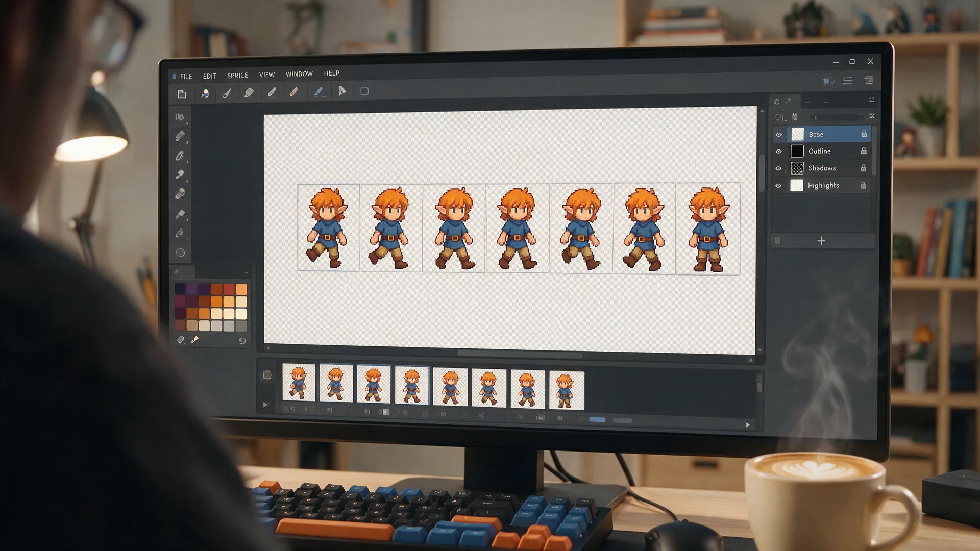Screen dimensions: 980x551
Task: Adjust the layer opacity slider above Base layer
Action: [x=837, y=117]
